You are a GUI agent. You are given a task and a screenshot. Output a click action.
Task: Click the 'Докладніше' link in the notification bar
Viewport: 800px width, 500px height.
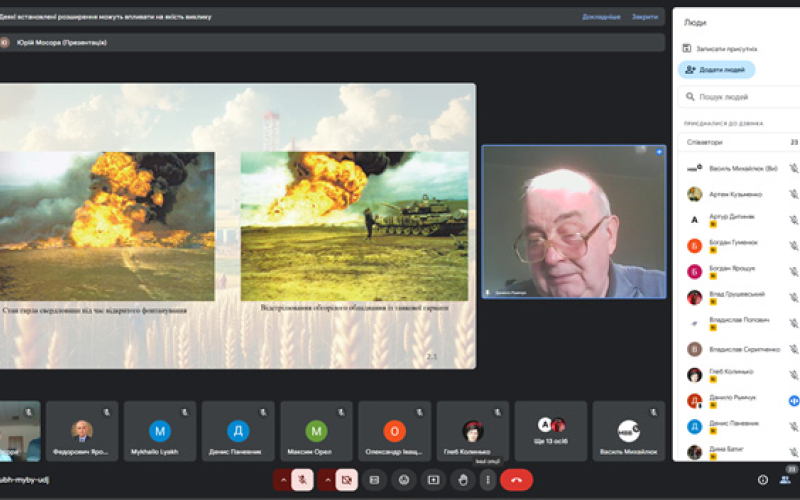(601, 17)
